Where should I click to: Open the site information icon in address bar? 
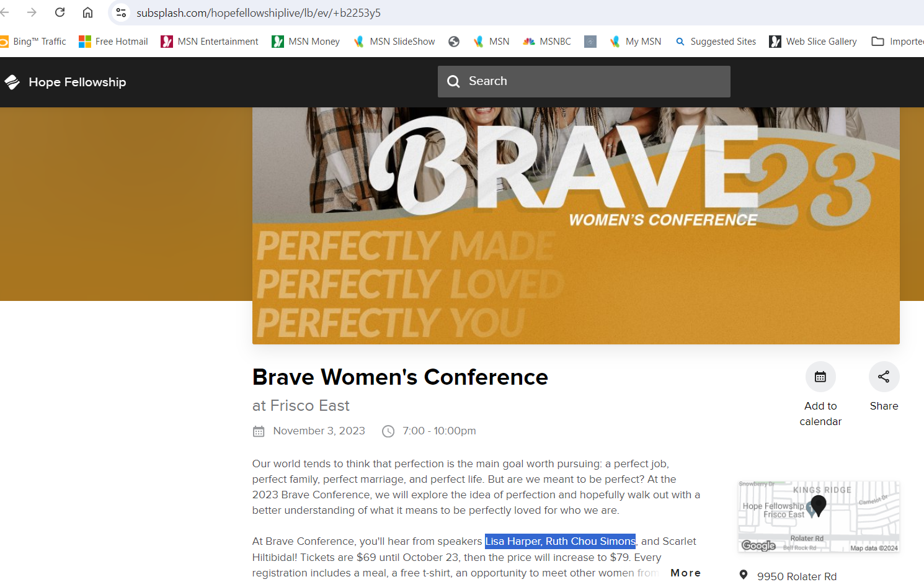[x=121, y=12]
